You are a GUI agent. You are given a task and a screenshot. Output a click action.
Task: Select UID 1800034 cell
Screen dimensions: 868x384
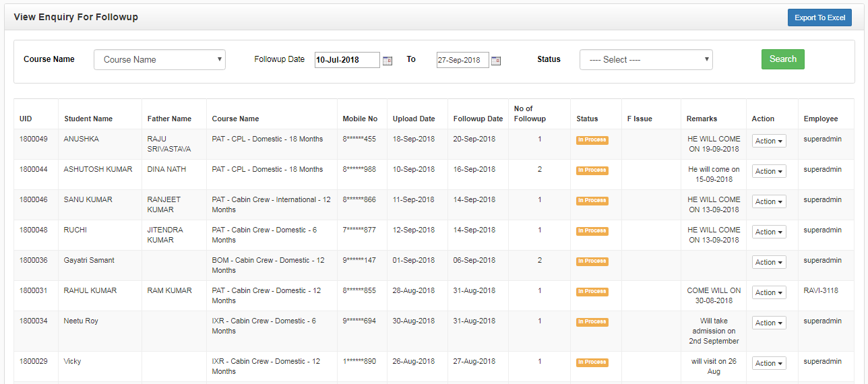point(34,321)
